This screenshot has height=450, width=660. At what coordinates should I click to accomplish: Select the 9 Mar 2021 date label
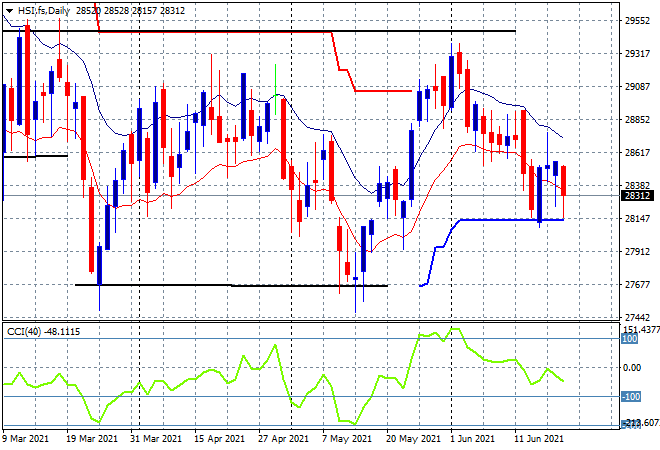pyautogui.click(x=26, y=439)
